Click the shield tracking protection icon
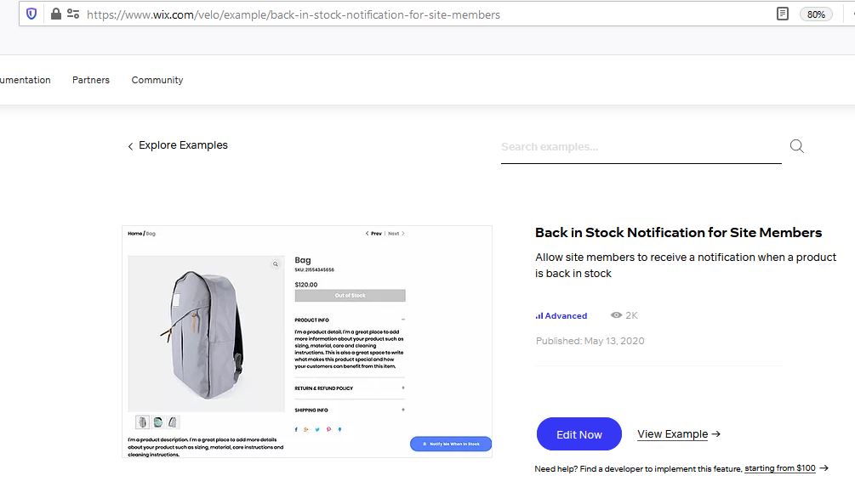This screenshot has width=855, height=504. [31, 14]
